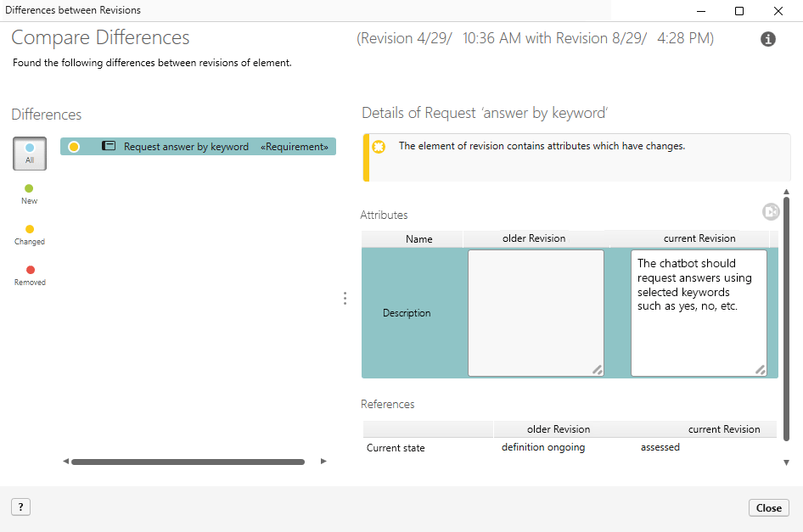Filter differences by Removed

coord(30,275)
